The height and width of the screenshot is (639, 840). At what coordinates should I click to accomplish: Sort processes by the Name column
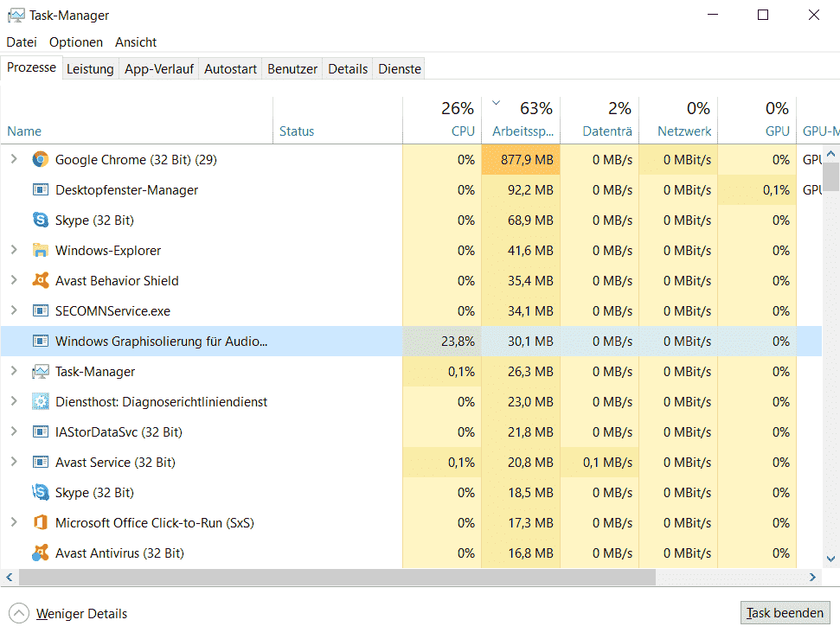137,120
